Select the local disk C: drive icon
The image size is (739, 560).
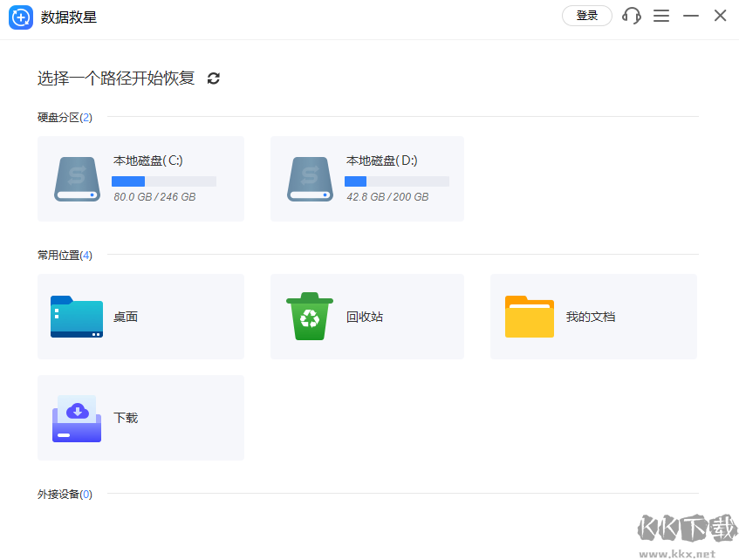(77, 179)
